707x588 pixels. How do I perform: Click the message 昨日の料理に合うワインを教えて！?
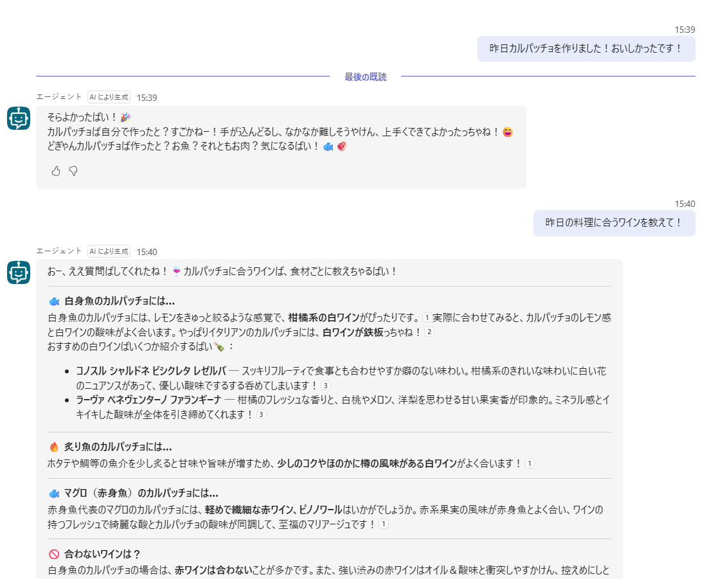click(614, 223)
